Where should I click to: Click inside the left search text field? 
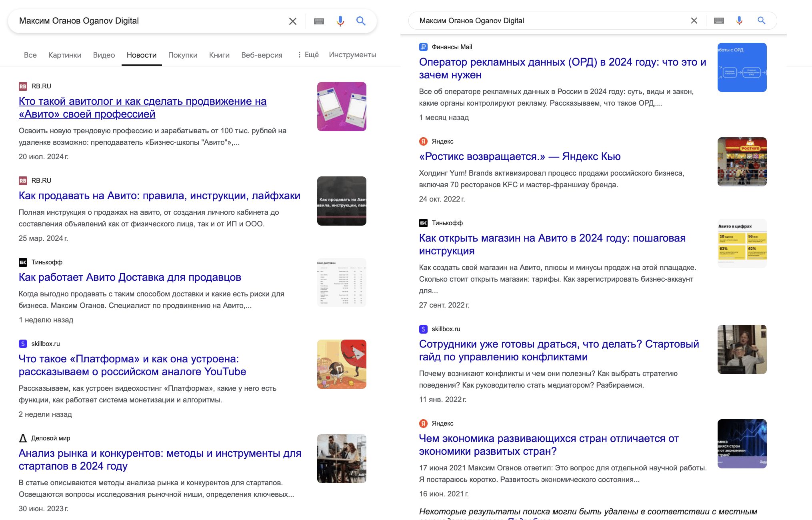(148, 21)
